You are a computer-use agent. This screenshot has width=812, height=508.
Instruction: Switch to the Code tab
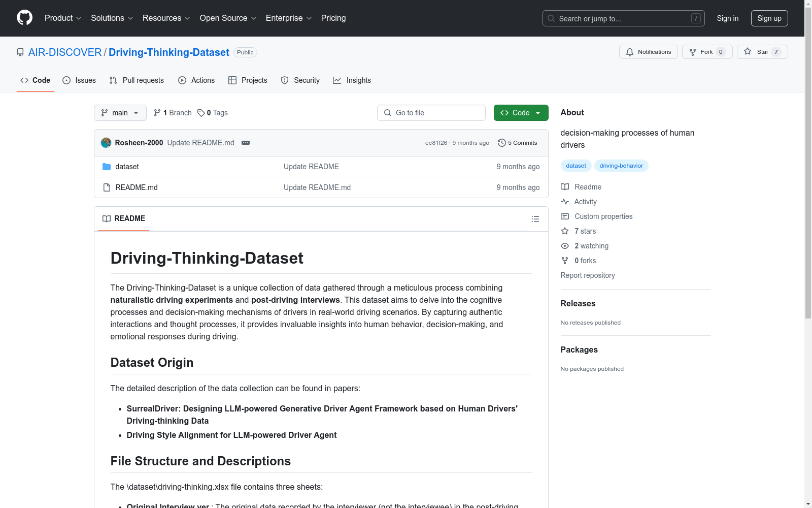pos(36,80)
